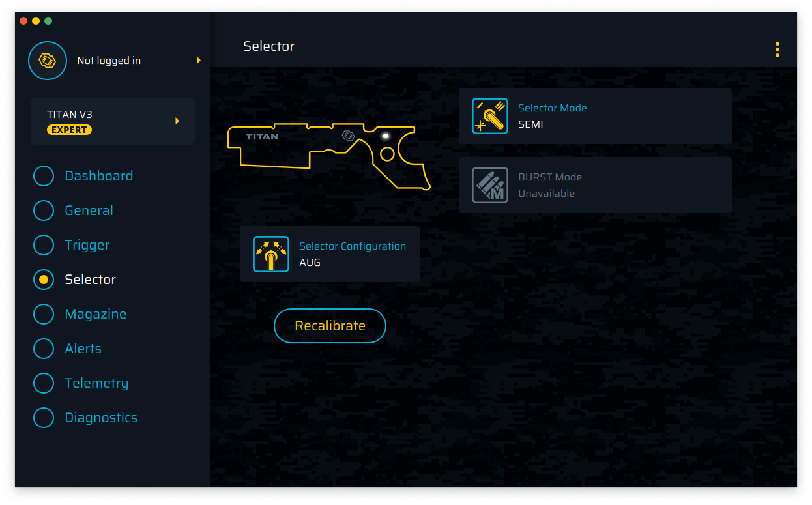Screen dimensions: 812x505
Task: Select the Dashboard radio button
Action: click(44, 176)
